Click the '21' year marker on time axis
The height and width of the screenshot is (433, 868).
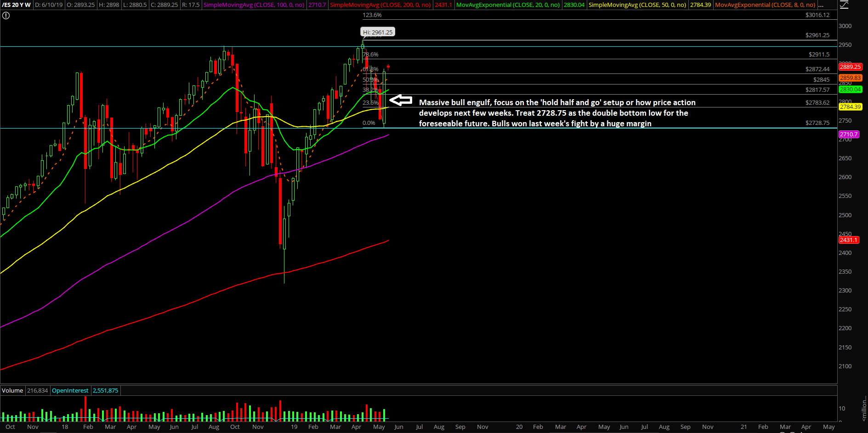743,427
